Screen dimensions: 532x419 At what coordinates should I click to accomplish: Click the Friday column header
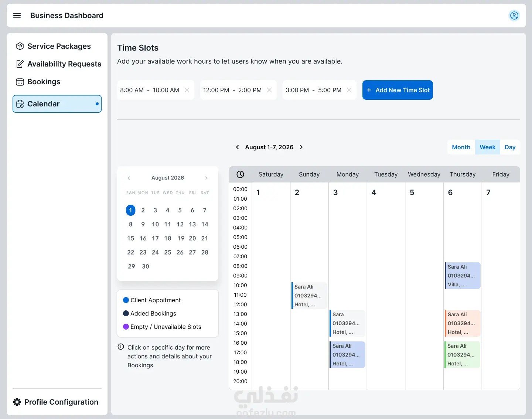tap(501, 174)
